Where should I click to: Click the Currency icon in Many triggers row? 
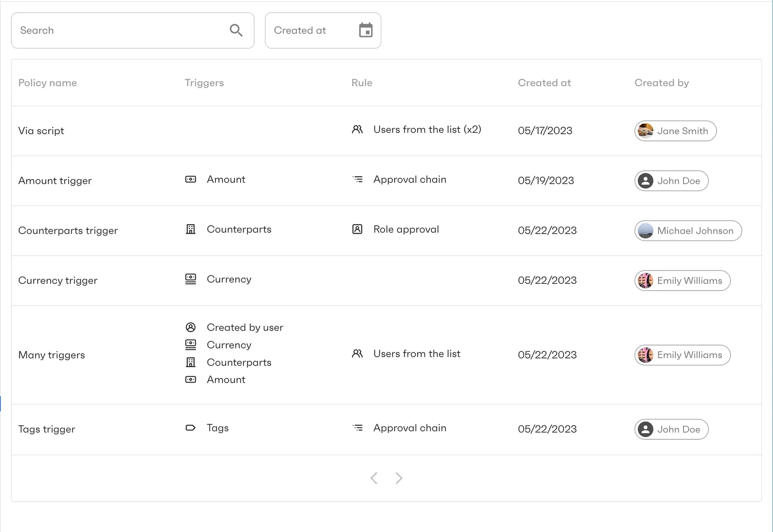191,345
